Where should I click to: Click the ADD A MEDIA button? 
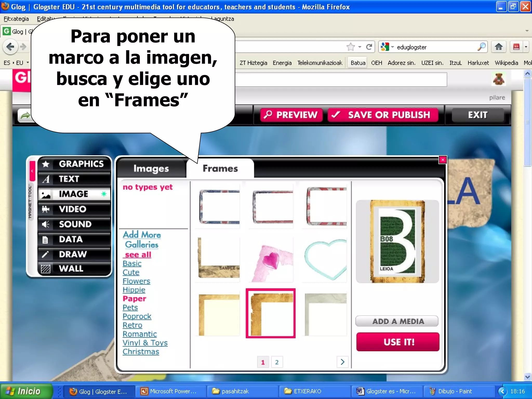397,321
